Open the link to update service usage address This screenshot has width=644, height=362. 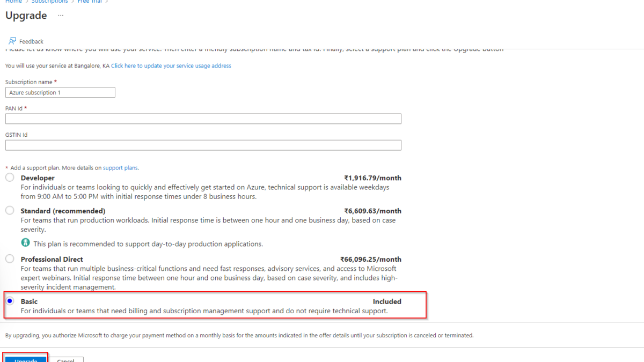point(171,66)
